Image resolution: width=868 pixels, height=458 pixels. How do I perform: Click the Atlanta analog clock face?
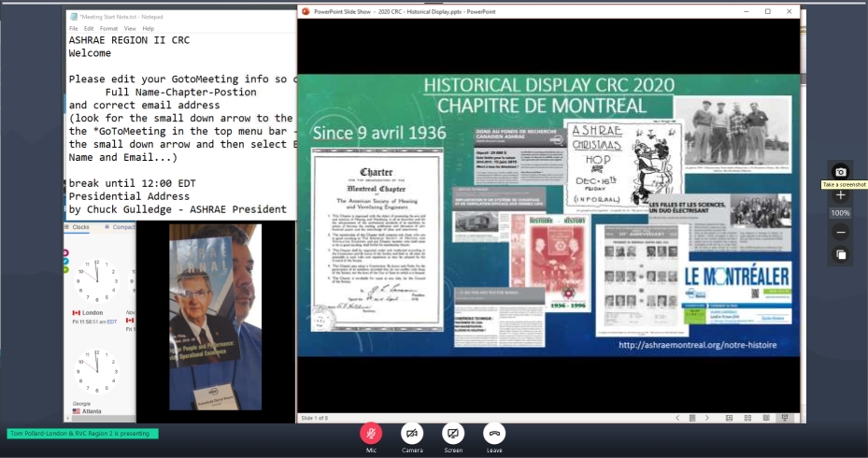(97, 372)
